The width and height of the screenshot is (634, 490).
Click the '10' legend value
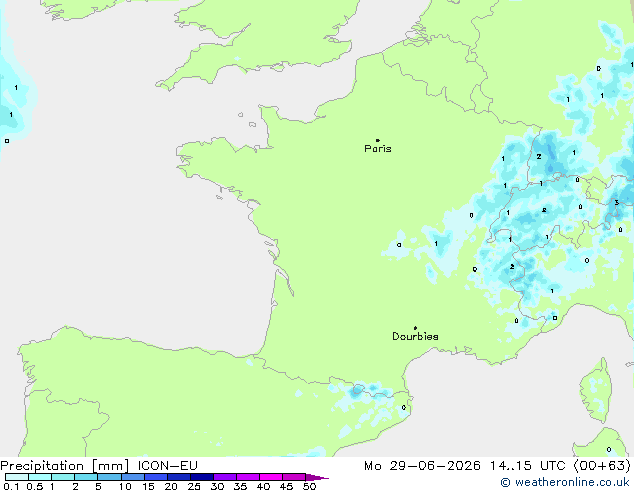(125, 486)
